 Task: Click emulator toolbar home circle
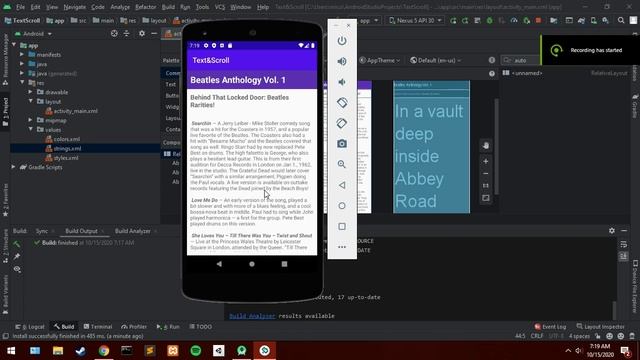tap(342, 206)
